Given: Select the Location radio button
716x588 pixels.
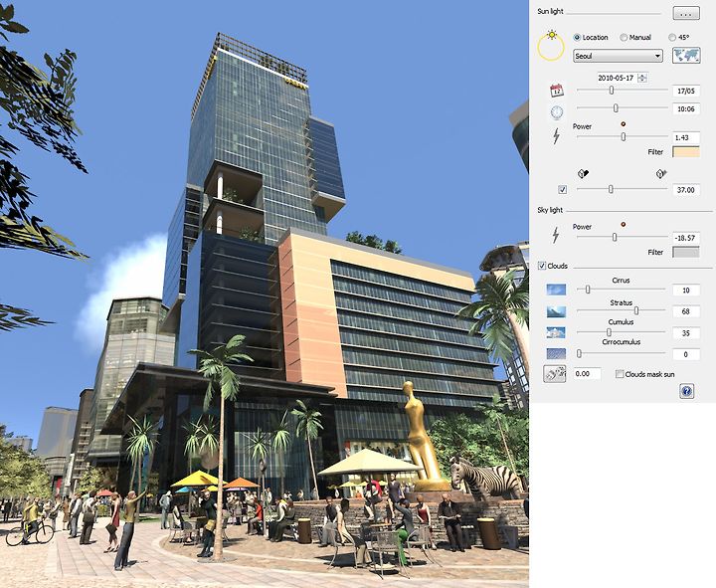Looking at the screenshot, I should 577,38.
